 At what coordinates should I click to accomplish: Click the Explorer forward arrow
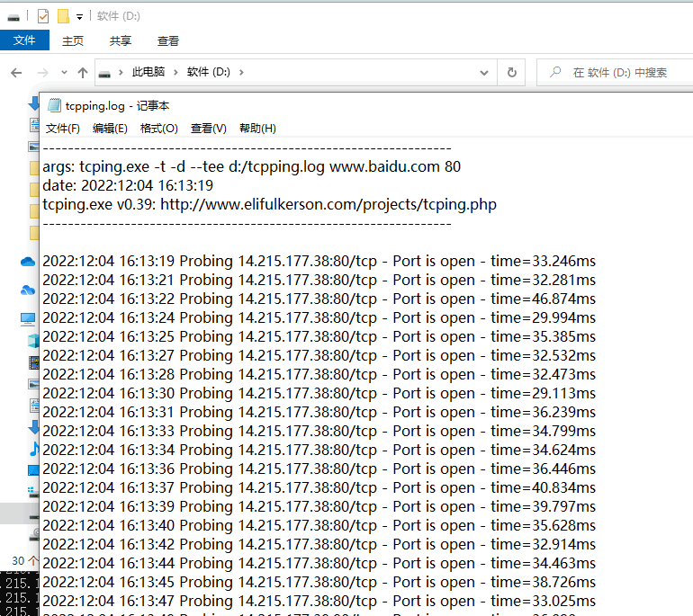point(43,73)
